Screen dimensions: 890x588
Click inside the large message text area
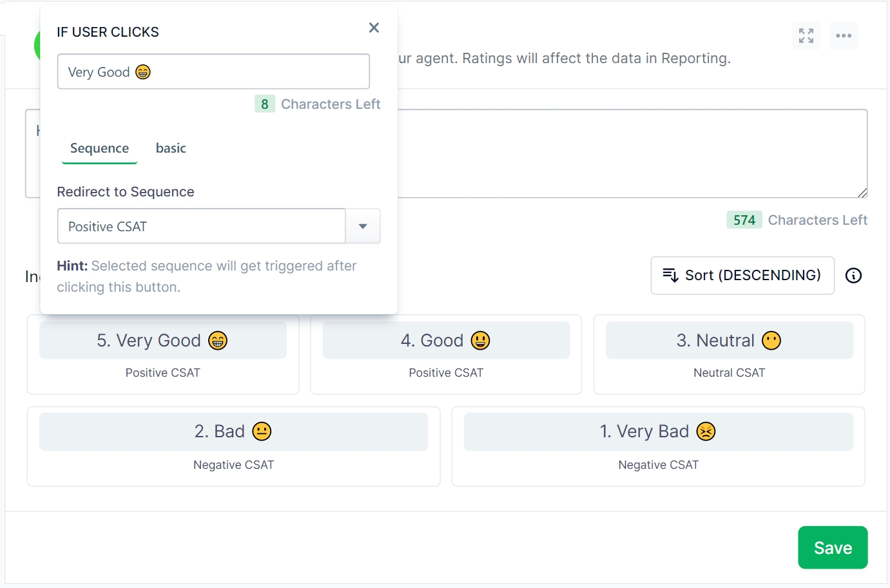[x=632, y=153]
